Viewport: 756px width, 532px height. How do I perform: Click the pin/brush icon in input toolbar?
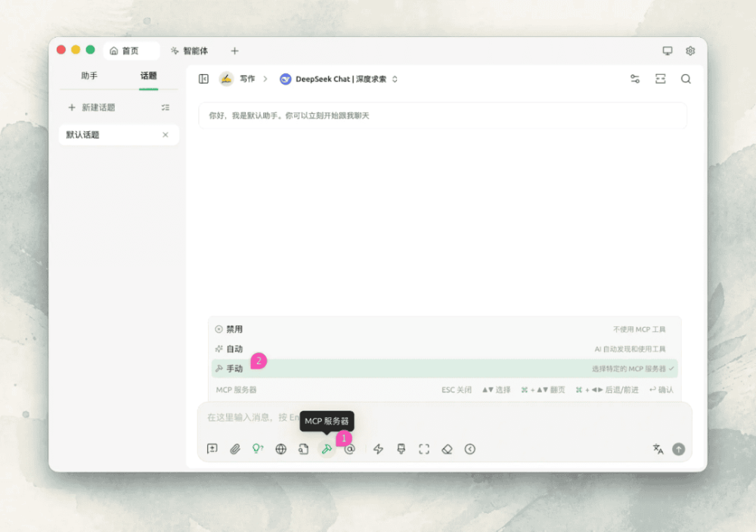[401, 449]
